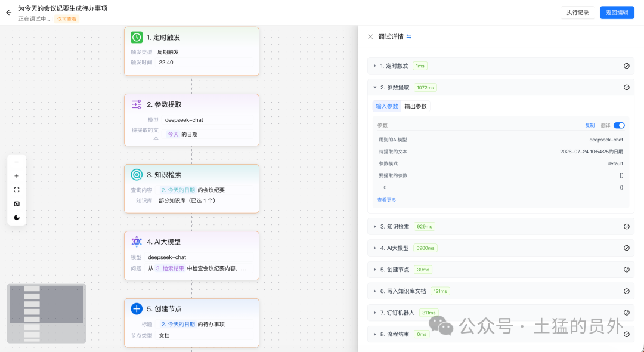
Task: Open 执行记录
Action: pyautogui.click(x=577, y=13)
